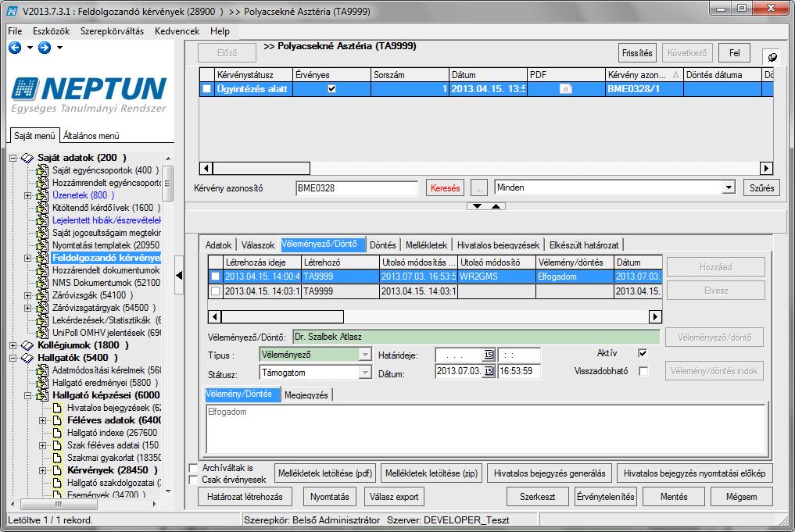Toggle the Aktív checkbox

(x=643, y=353)
